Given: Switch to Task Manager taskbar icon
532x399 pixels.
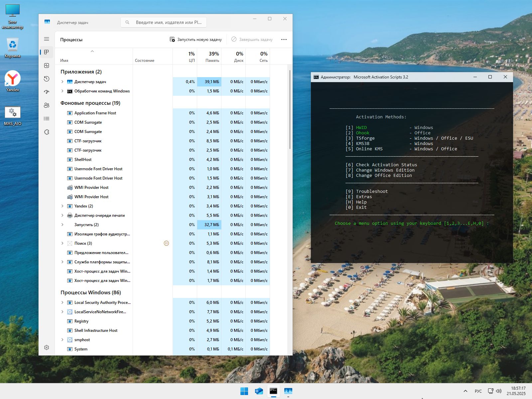Looking at the screenshot, I should (x=288, y=391).
